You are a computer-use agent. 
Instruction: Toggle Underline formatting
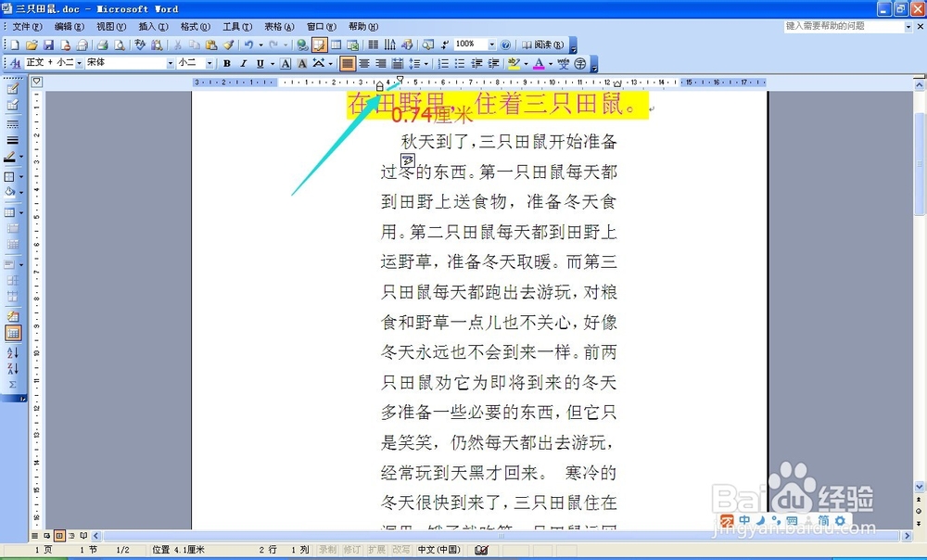260,63
